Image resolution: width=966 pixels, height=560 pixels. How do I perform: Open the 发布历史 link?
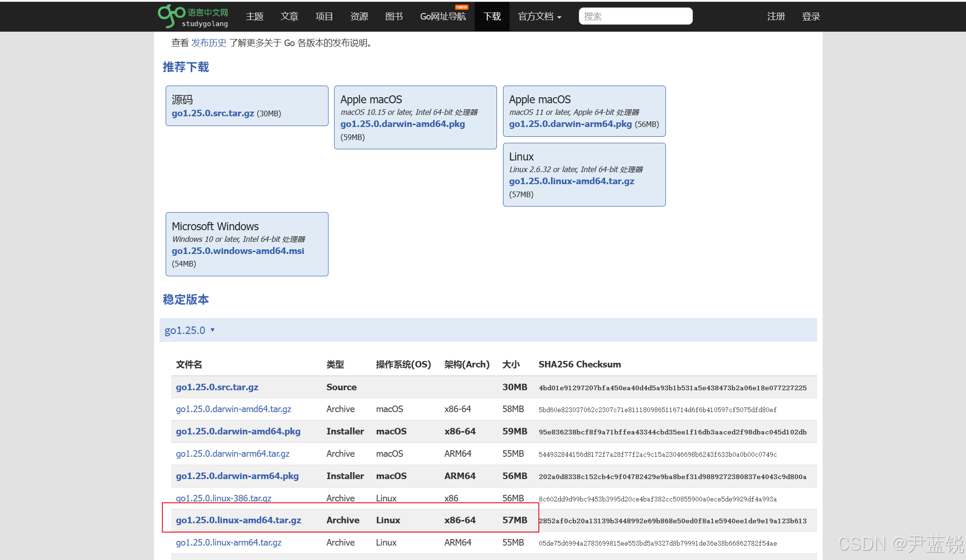[x=208, y=43]
